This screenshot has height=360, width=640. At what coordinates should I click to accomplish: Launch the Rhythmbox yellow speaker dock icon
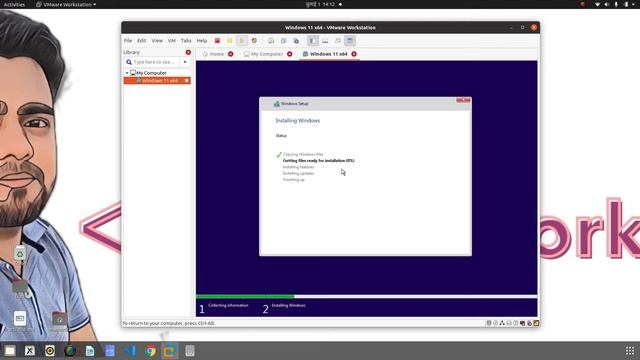coord(50,351)
